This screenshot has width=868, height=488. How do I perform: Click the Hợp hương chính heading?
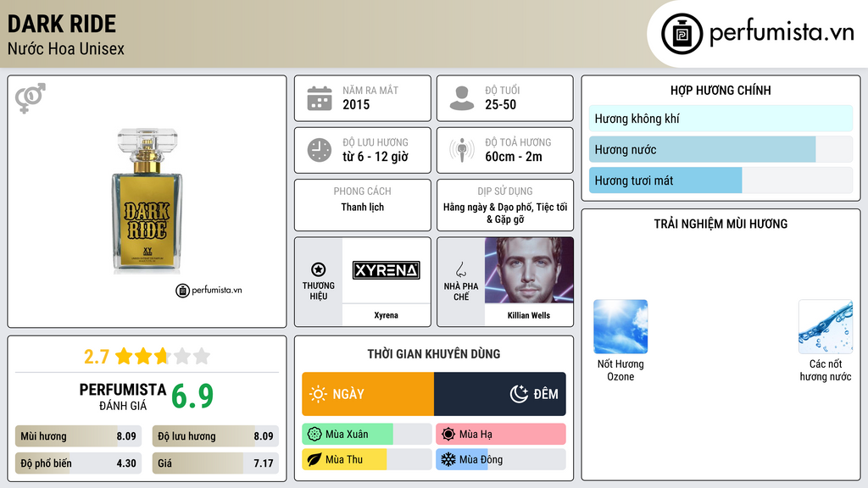(721, 90)
